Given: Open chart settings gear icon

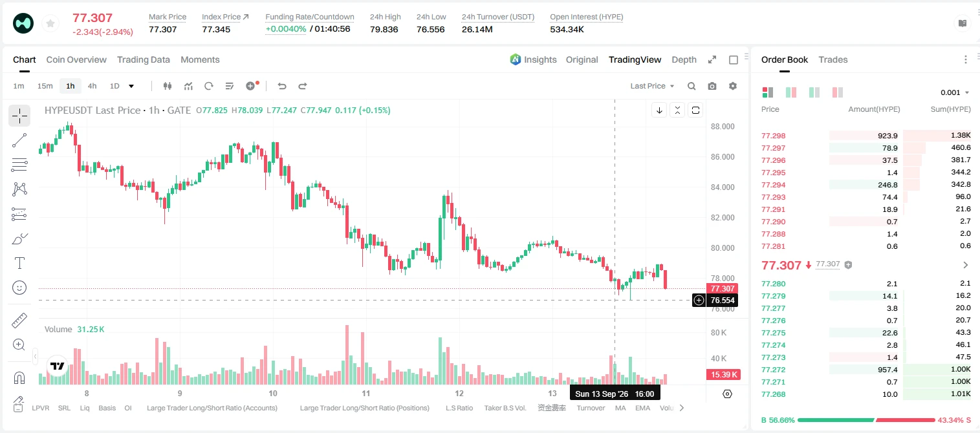Looking at the screenshot, I should [733, 86].
